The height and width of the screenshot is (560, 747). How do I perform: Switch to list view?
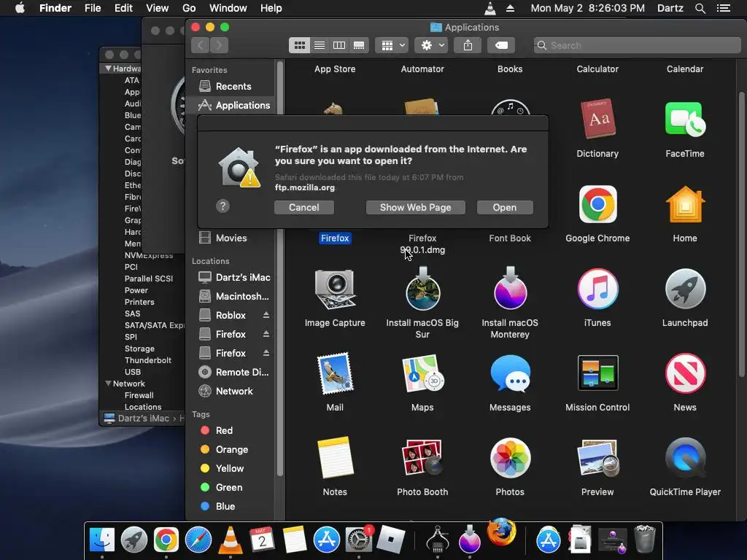point(320,45)
